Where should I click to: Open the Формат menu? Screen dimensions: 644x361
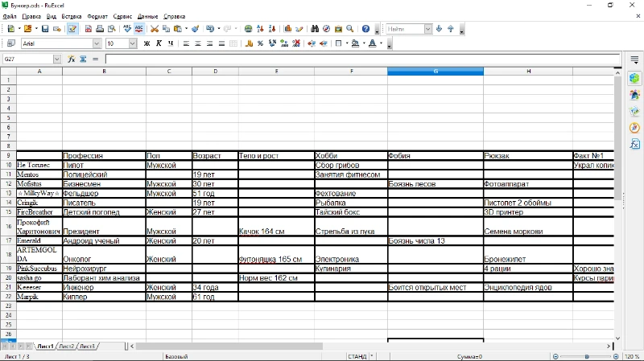(97, 16)
